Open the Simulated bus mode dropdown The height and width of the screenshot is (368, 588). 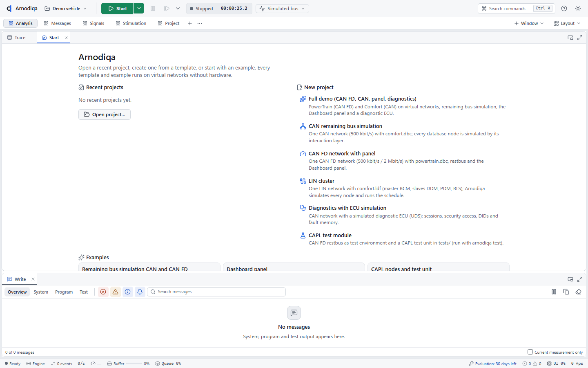click(x=282, y=9)
